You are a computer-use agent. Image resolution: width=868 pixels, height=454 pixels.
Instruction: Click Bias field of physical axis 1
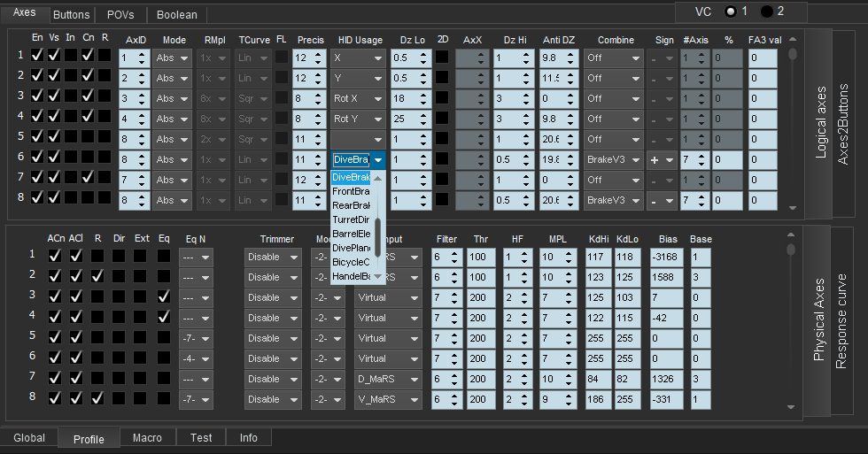point(664,257)
